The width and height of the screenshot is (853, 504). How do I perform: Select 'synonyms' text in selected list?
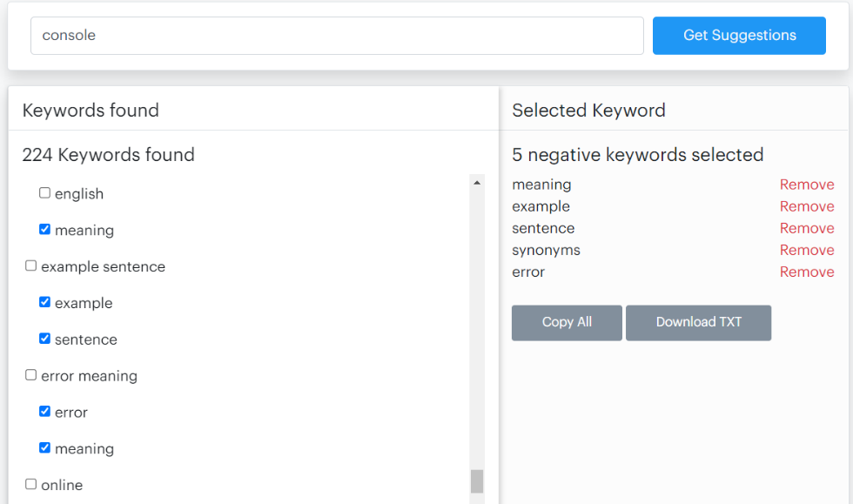click(x=547, y=251)
